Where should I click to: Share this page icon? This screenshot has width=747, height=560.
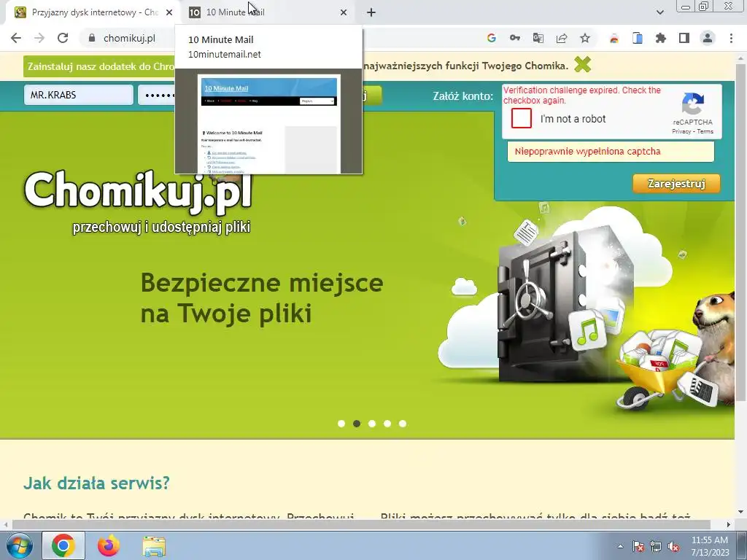pyautogui.click(x=562, y=38)
